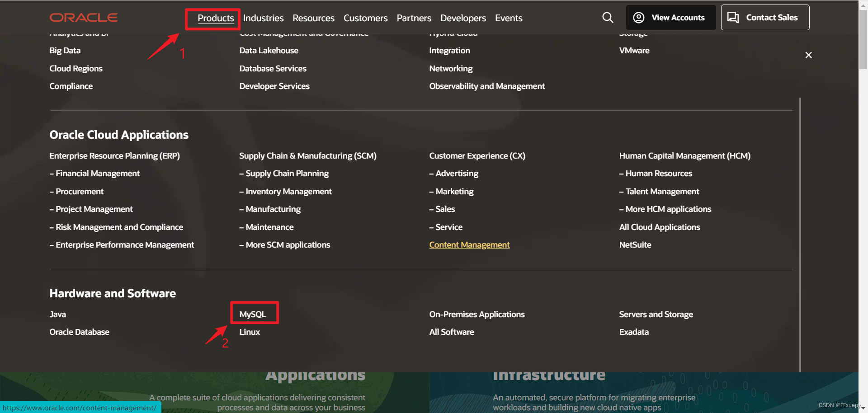This screenshot has width=868, height=413.
Task: Open All Cloud Applications
Action: tap(660, 227)
